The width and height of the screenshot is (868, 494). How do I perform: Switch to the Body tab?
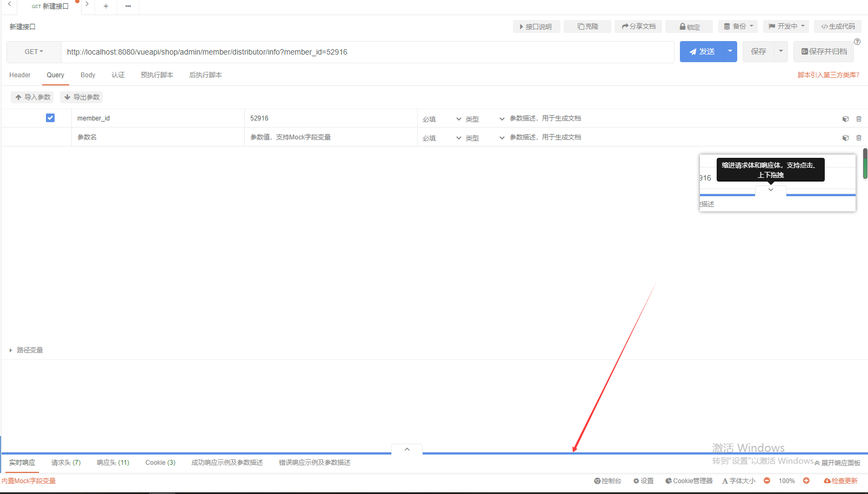point(88,75)
